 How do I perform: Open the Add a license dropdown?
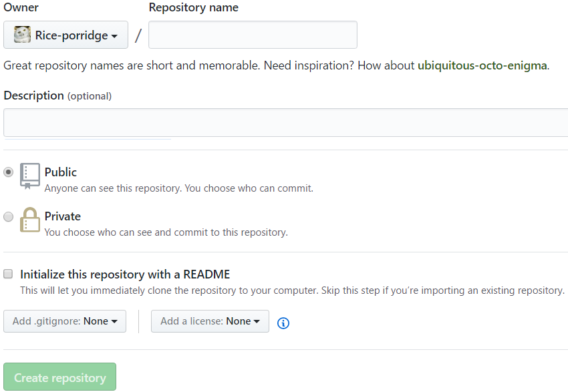pyautogui.click(x=210, y=321)
